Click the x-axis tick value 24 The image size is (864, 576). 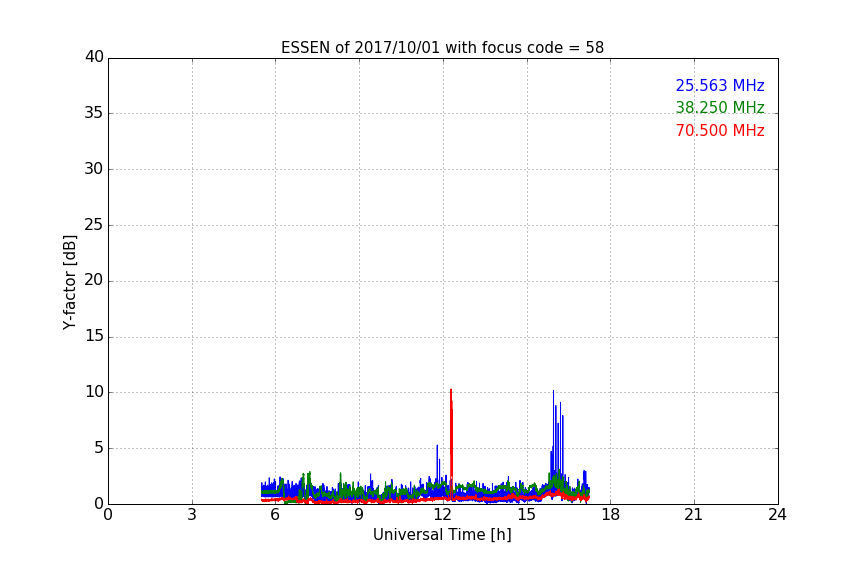[x=777, y=515]
